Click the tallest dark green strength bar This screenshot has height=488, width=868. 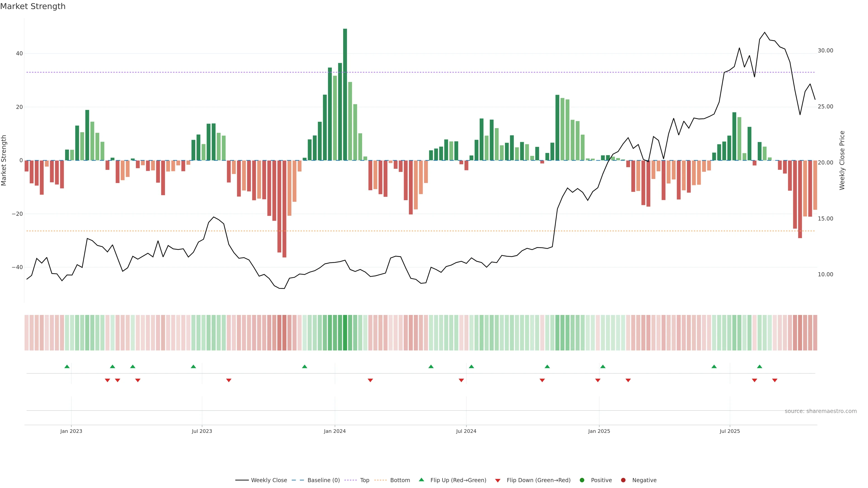coord(345,94)
